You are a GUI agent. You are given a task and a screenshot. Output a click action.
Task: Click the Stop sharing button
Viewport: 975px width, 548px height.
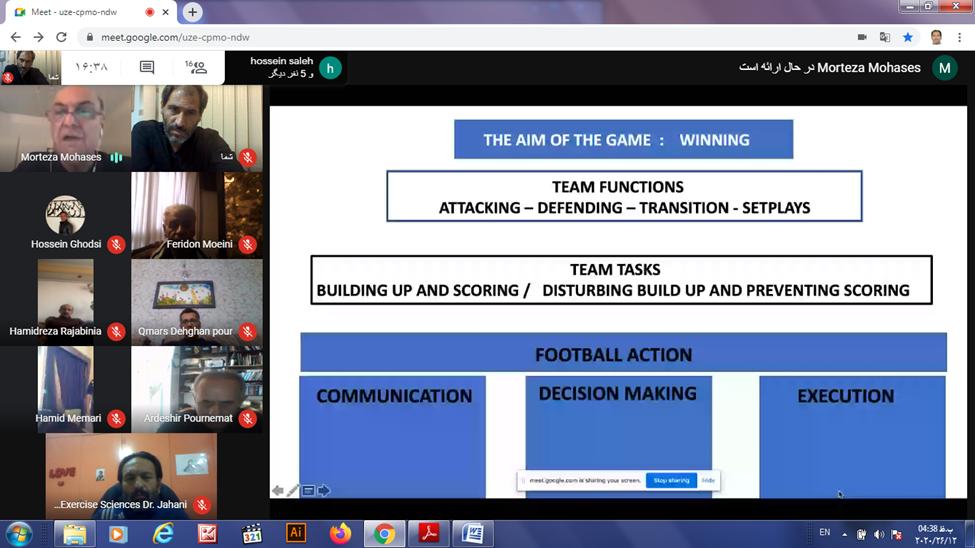[x=671, y=480]
